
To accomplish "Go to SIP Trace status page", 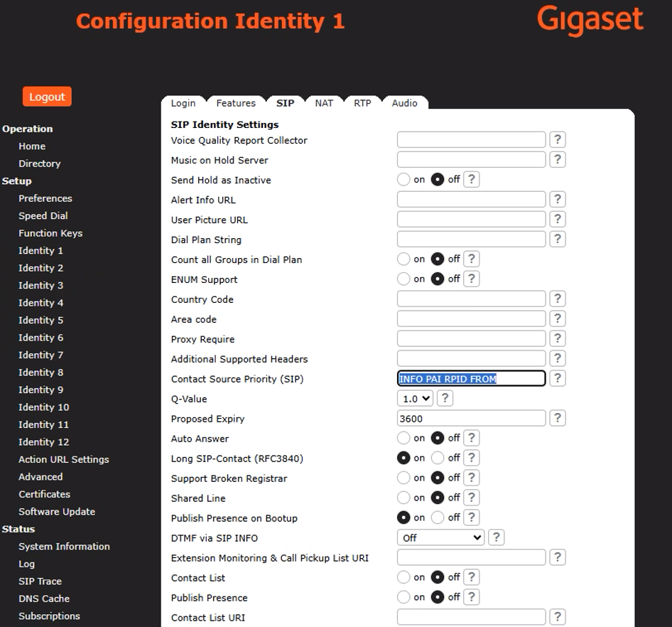I will (x=40, y=582).
